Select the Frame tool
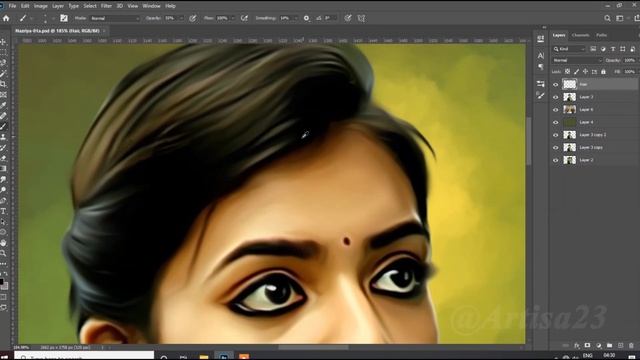This screenshot has height=360, width=640. pyautogui.click(x=3, y=95)
